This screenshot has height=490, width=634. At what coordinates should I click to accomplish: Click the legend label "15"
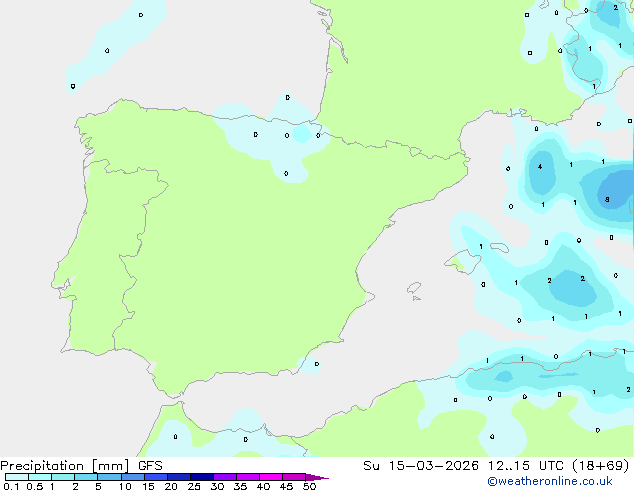[x=148, y=486]
